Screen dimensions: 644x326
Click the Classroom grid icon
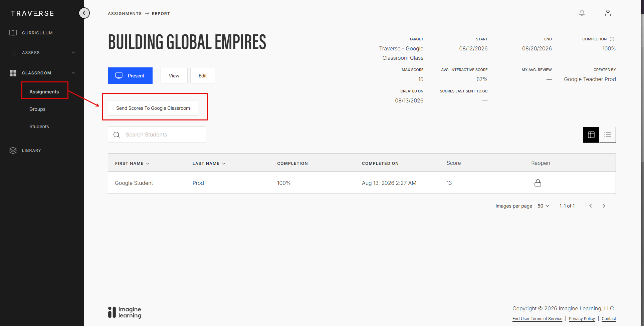[x=13, y=73]
